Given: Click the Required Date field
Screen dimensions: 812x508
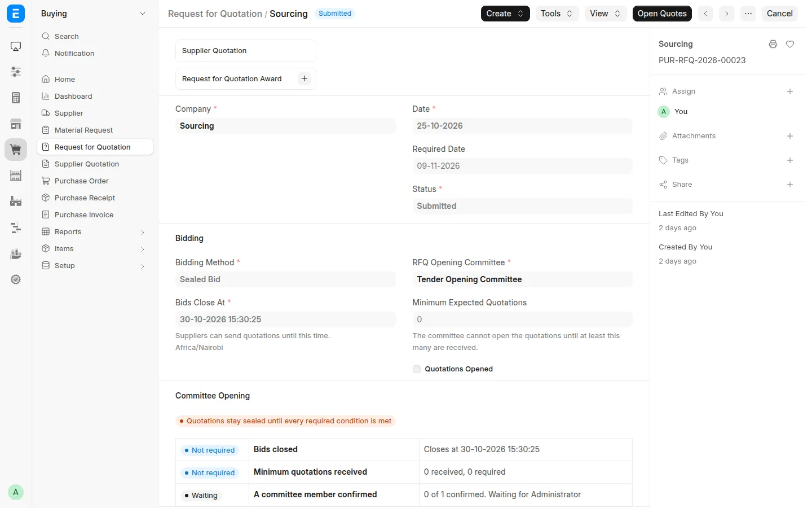Looking at the screenshot, I should [x=522, y=166].
